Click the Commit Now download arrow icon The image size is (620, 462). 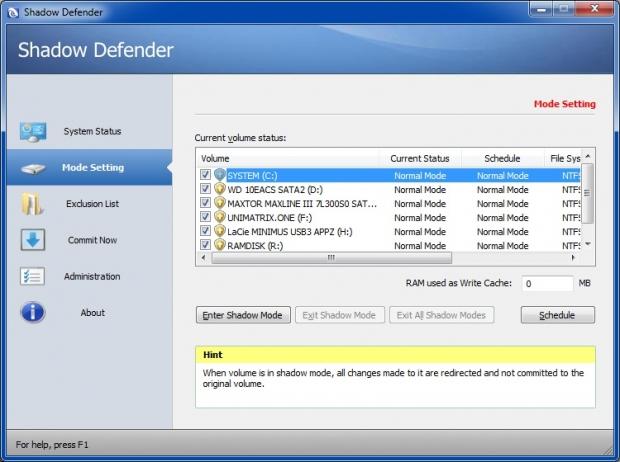tap(33, 240)
